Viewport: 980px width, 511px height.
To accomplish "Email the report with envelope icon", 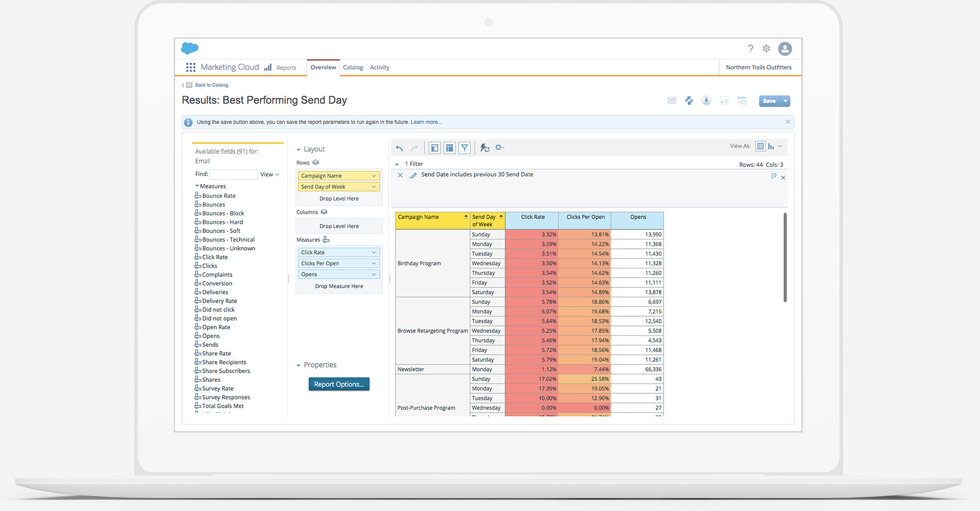I will (x=672, y=100).
